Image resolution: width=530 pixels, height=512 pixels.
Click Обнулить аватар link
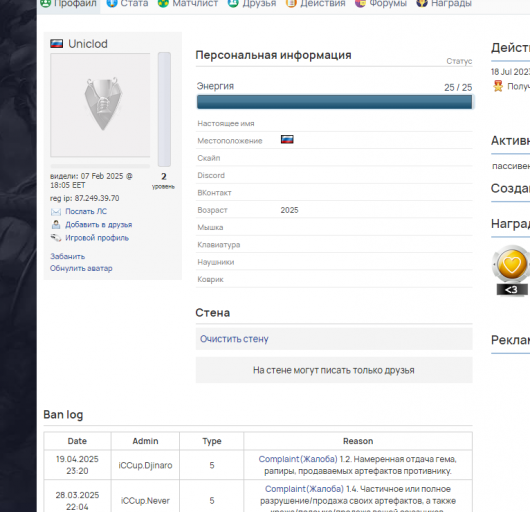pyautogui.click(x=81, y=268)
